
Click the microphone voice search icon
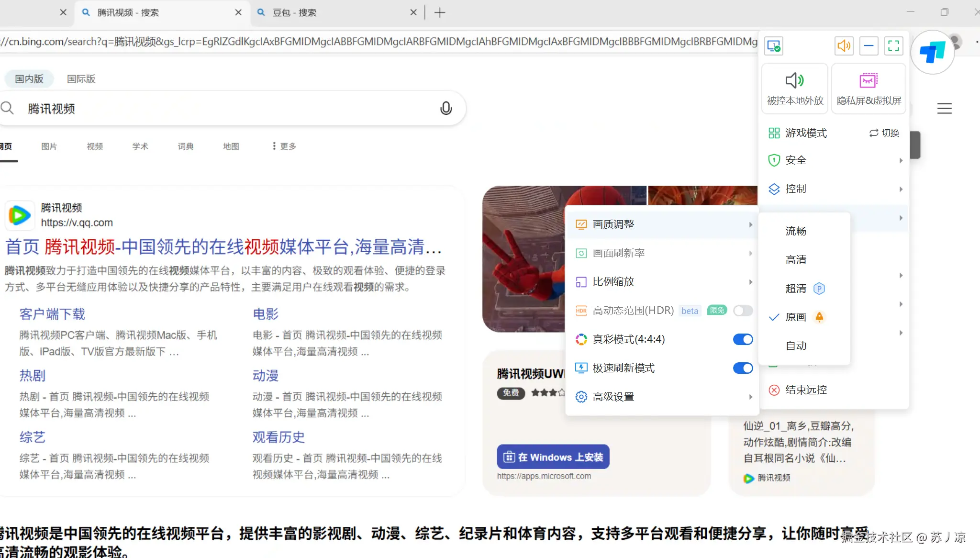pos(445,109)
